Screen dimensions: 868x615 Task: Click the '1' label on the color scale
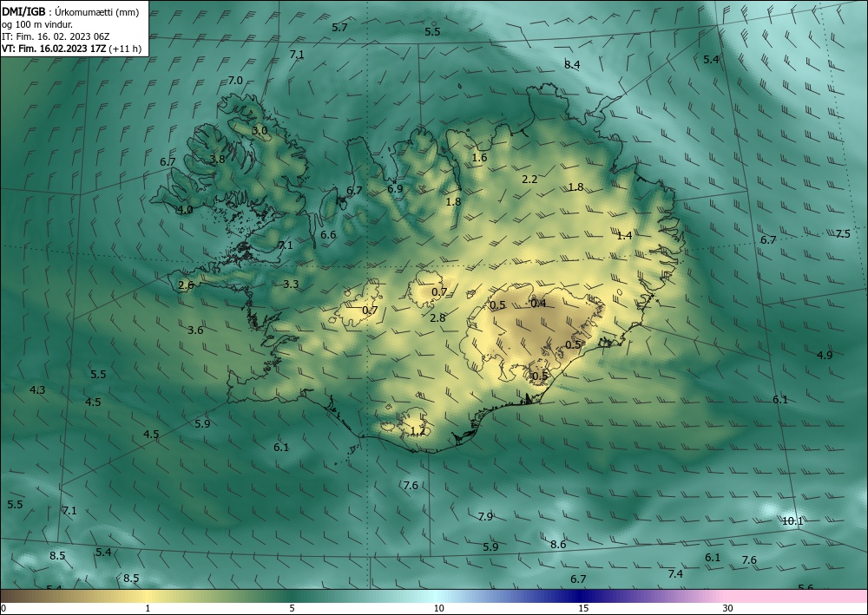[x=148, y=609]
